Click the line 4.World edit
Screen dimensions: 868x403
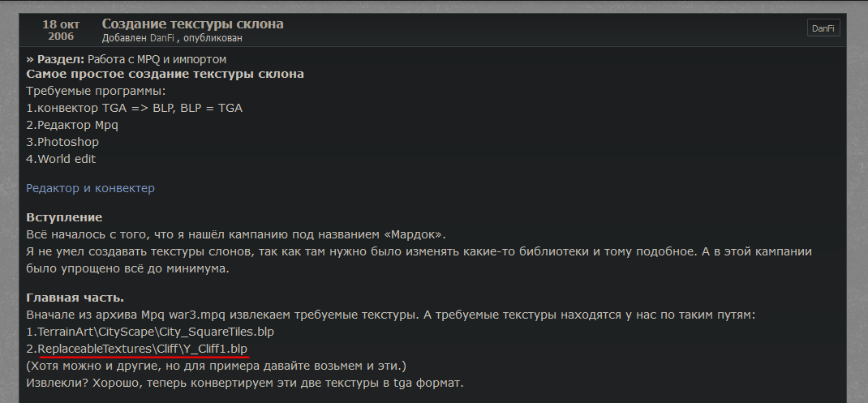click(61, 159)
